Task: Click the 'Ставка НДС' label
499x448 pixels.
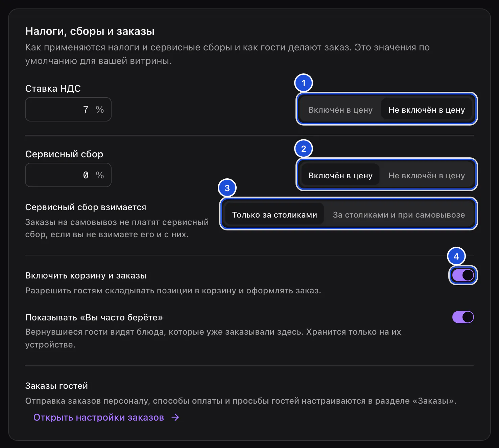Action: pos(53,88)
